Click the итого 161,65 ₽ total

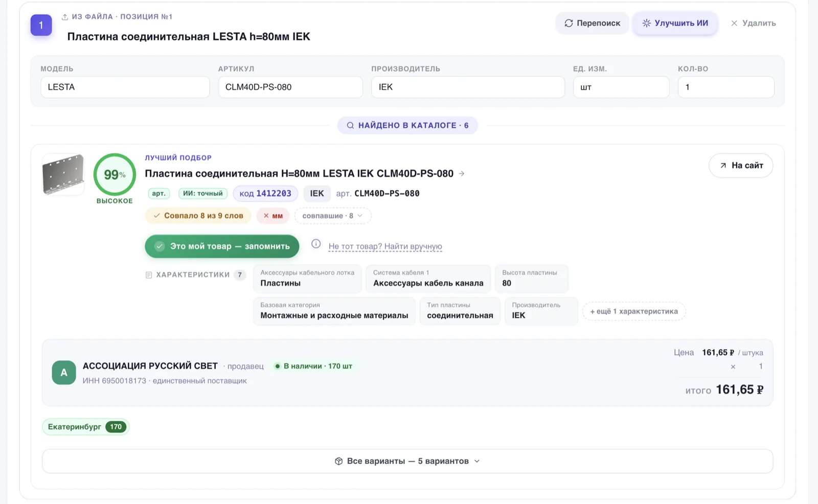(x=724, y=390)
